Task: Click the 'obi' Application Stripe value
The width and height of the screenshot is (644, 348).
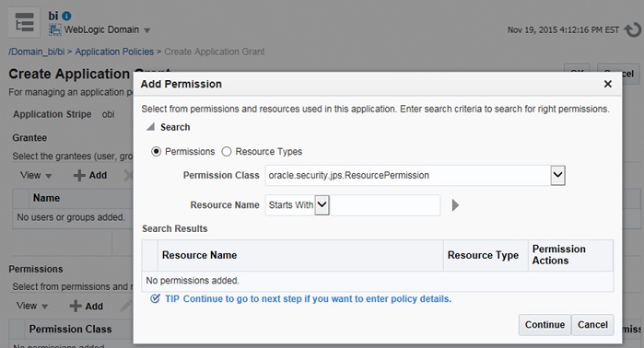Action: [x=109, y=114]
